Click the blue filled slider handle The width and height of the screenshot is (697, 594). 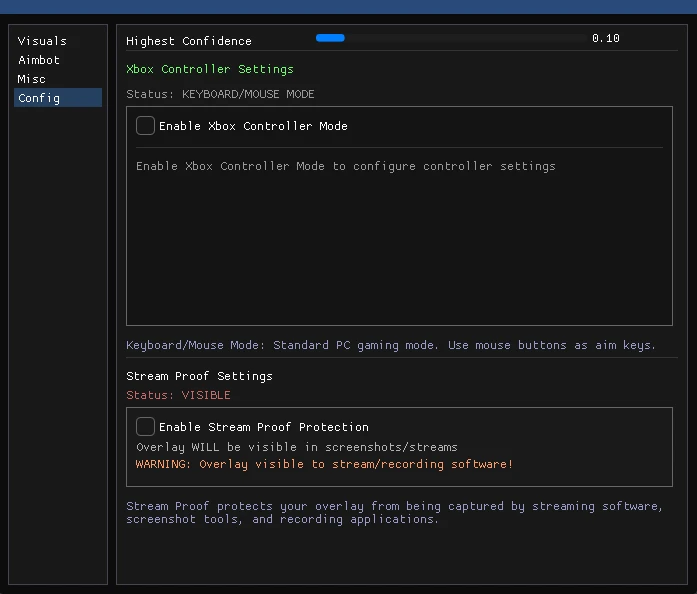coord(330,38)
